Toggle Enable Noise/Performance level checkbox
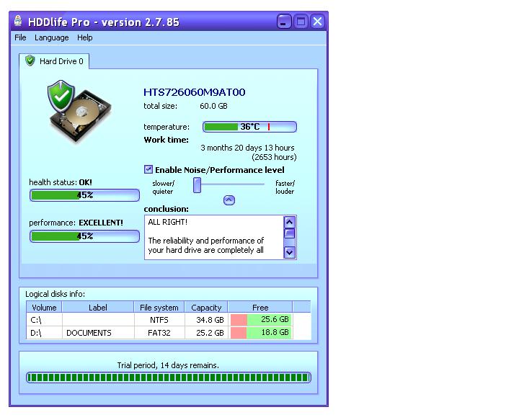This screenshot has width=519, height=420. [148, 169]
